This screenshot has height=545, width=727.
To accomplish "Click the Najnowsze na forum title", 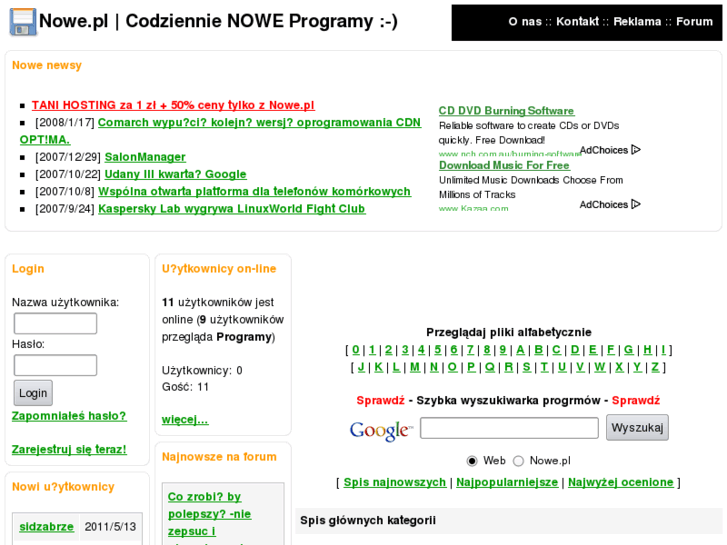I will [219, 457].
